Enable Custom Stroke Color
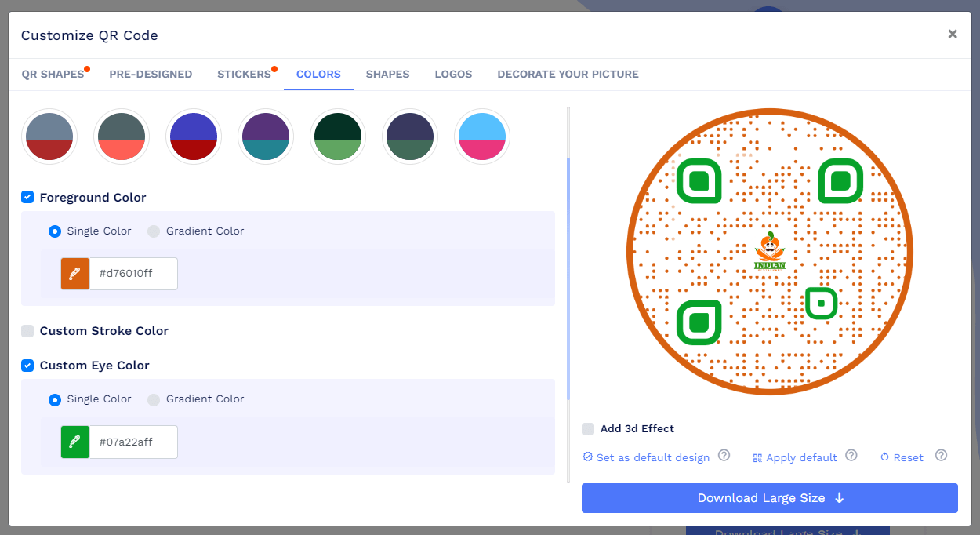The width and height of the screenshot is (980, 535). tap(27, 330)
